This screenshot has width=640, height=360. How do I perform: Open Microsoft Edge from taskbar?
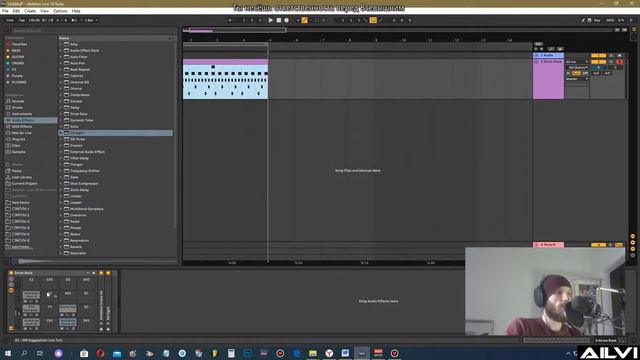pyautogui.click(x=297, y=353)
